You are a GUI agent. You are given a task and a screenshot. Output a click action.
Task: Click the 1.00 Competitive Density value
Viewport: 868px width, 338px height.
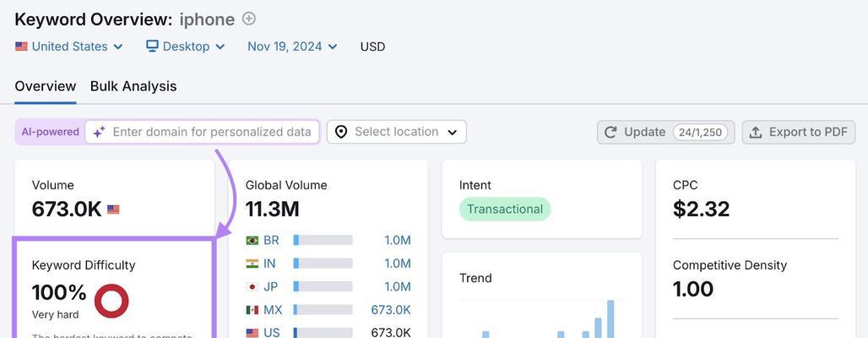(x=693, y=289)
